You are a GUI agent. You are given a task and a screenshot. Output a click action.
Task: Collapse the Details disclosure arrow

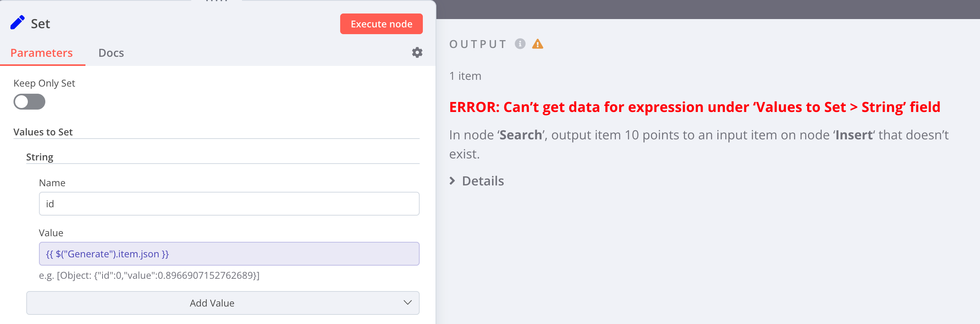pyautogui.click(x=453, y=181)
